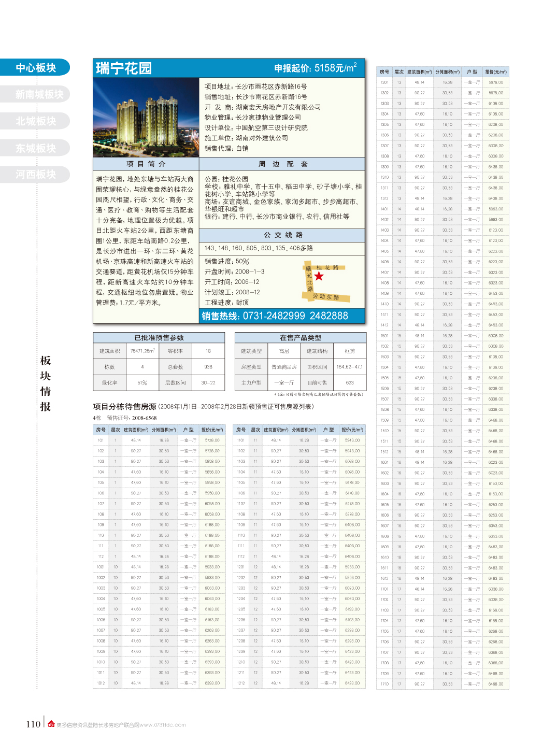Select room number 1101 in the listing table
The height and width of the screenshot is (756, 557).
[x=241, y=440]
